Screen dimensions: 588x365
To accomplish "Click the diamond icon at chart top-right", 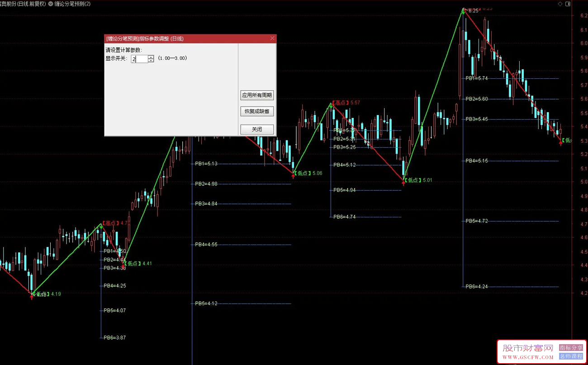I will [x=560, y=4].
